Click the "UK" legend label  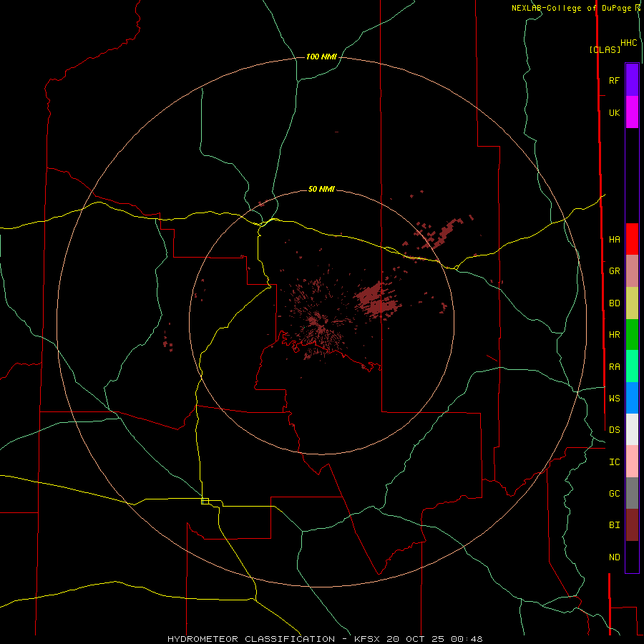point(614,113)
